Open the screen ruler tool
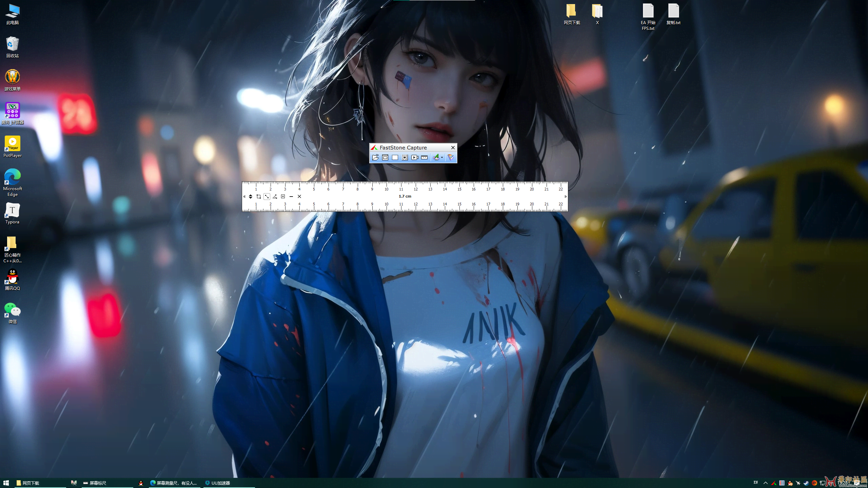868x488 pixels. point(424,158)
